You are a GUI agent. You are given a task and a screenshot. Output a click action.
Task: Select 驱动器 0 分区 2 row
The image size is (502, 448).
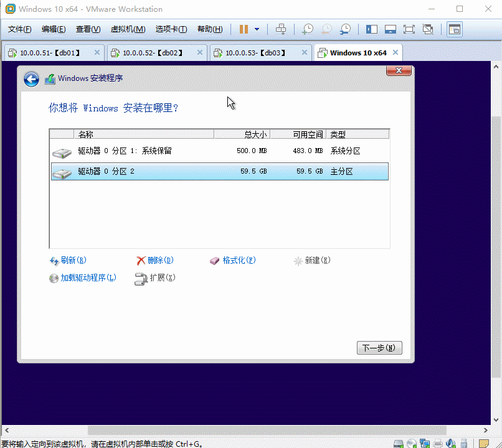coord(220,171)
